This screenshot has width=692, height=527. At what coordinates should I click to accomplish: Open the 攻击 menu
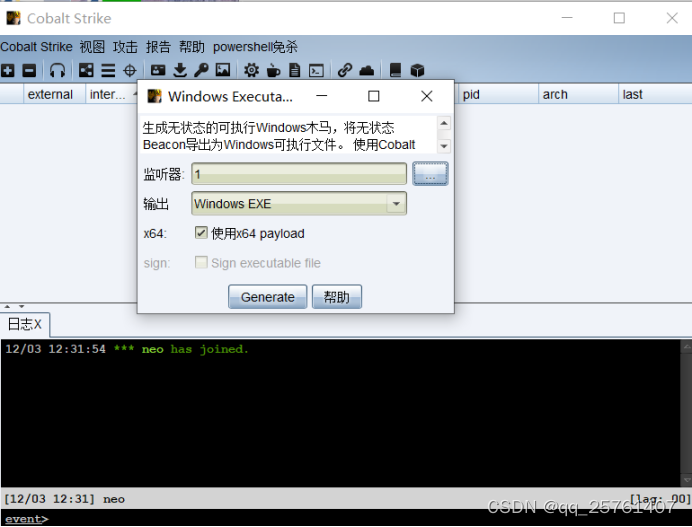[x=125, y=47]
